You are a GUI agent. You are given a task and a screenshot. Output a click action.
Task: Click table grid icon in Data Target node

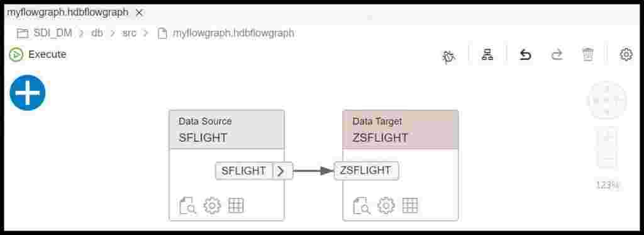pyautogui.click(x=410, y=205)
